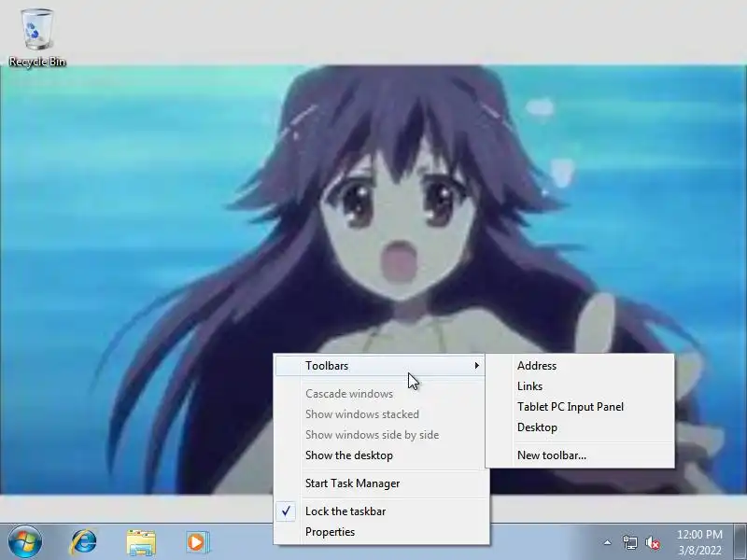Screen dimensions: 747x560
Task: Expand the Toolbars submenu arrow
Action: click(x=476, y=365)
